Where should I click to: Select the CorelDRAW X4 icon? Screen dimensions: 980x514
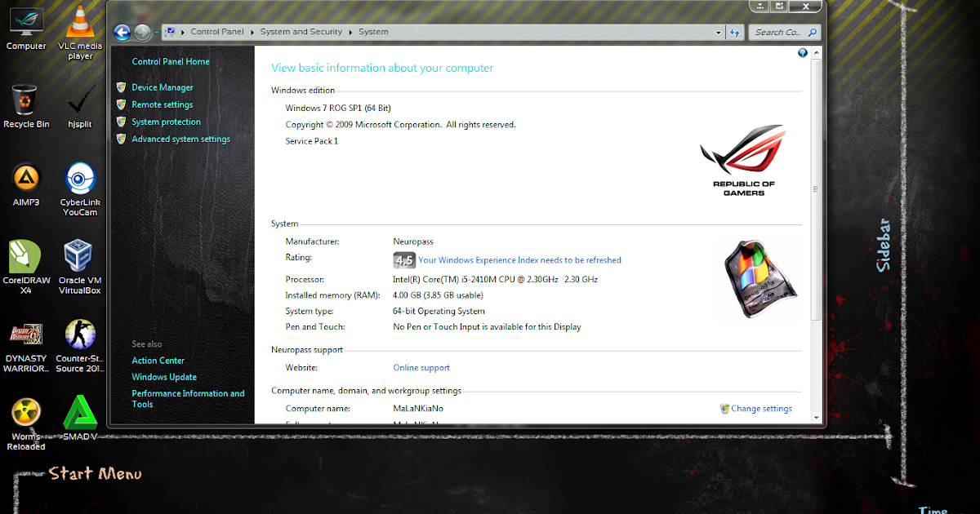pos(26,268)
